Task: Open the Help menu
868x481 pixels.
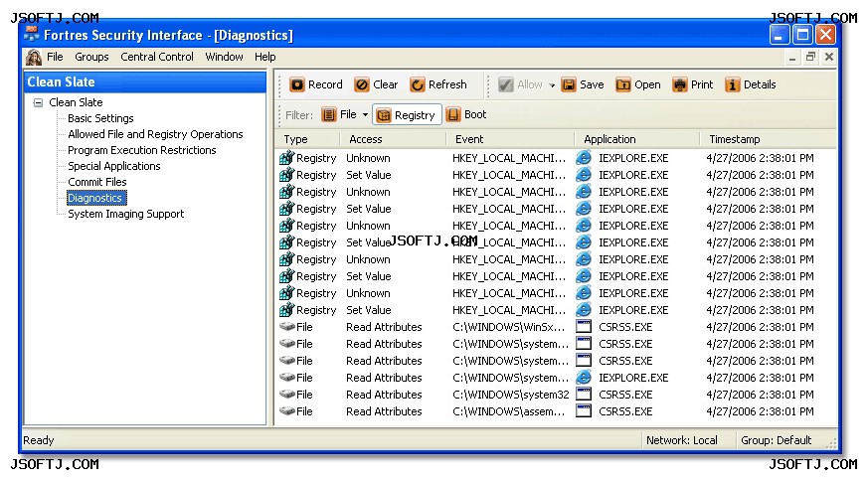Action: pos(265,57)
